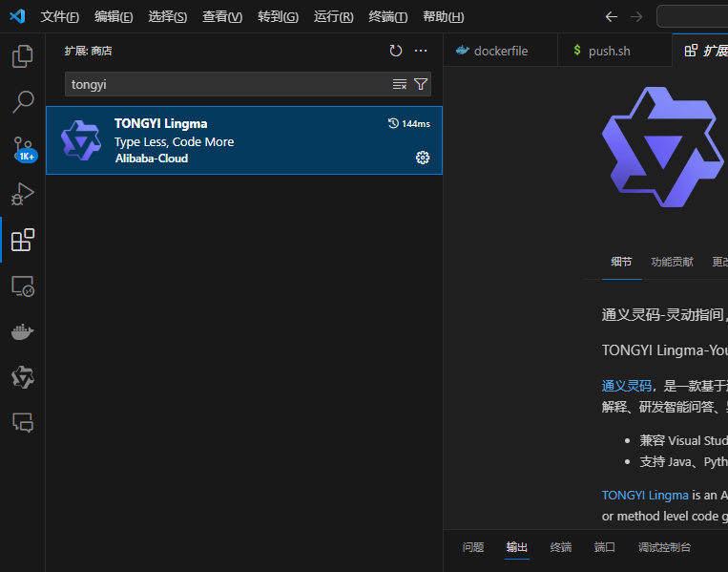Open the 选择(S) menu

168,17
